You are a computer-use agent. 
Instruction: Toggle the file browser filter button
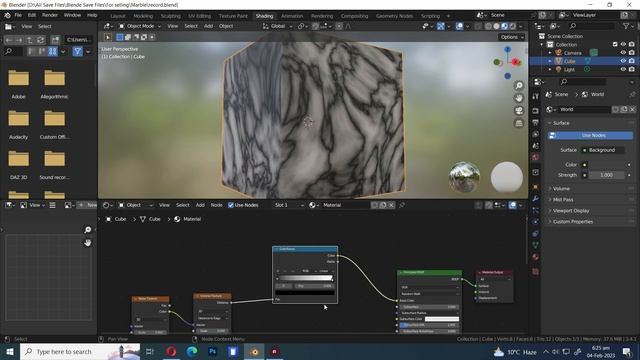78,52
